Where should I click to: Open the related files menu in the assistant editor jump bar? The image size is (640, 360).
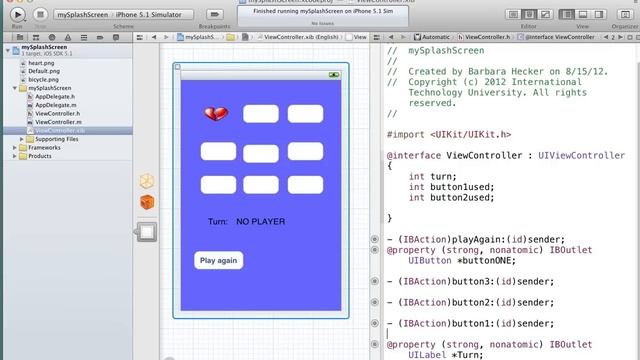click(376, 37)
